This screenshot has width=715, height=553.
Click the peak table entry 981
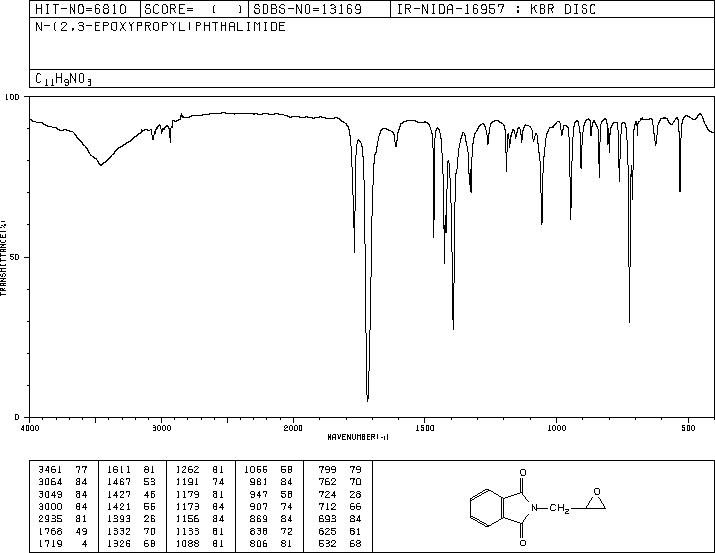pos(259,482)
